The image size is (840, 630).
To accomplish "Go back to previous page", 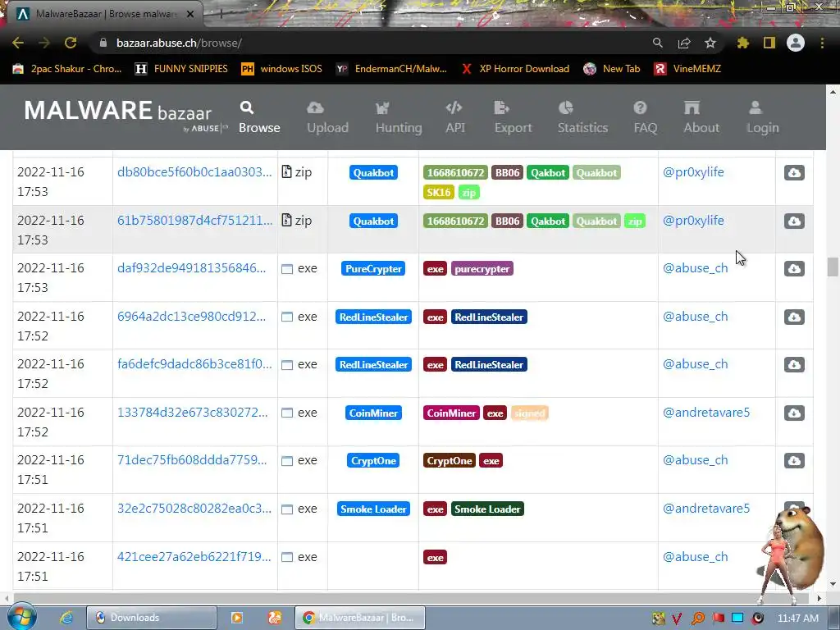I will pos(18,43).
